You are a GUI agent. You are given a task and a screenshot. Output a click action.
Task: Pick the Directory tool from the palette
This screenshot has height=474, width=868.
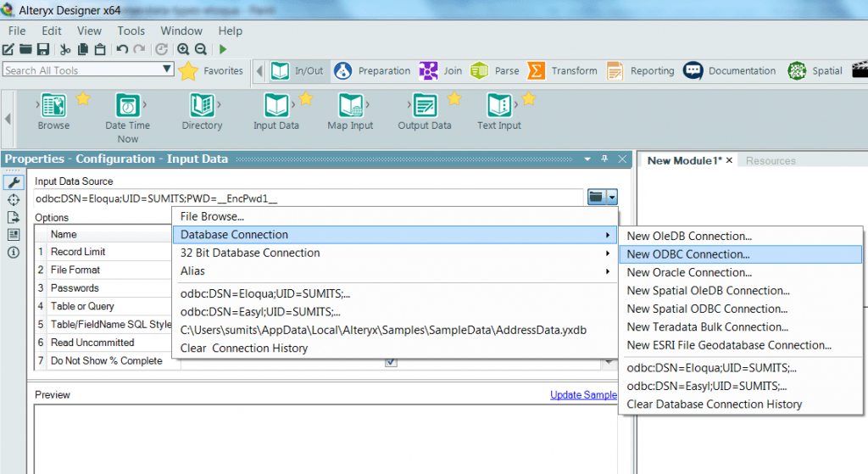tap(202, 106)
